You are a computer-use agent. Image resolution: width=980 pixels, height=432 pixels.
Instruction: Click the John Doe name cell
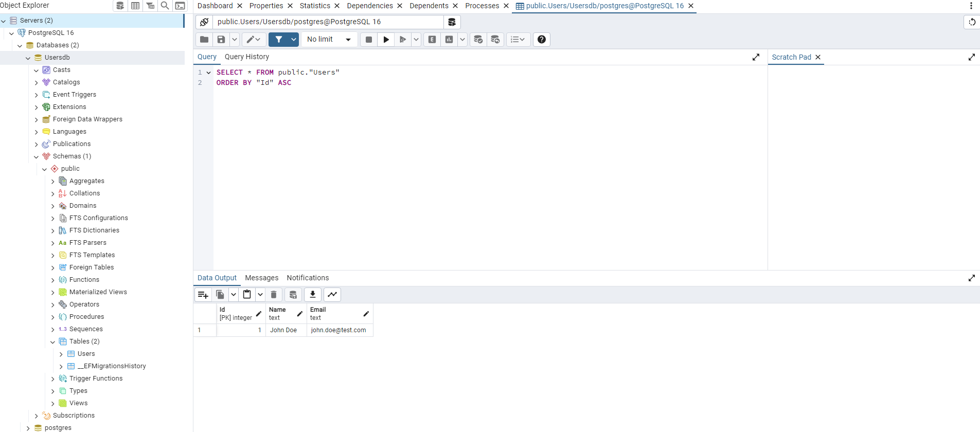pyautogui.click(x=286, y=330)
